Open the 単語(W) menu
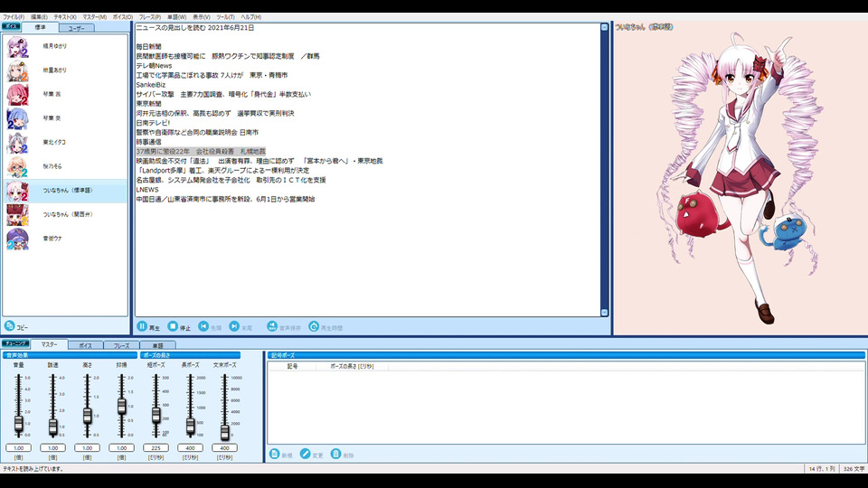The width and height of the screenshot is (868, 488). coord(176,17)
